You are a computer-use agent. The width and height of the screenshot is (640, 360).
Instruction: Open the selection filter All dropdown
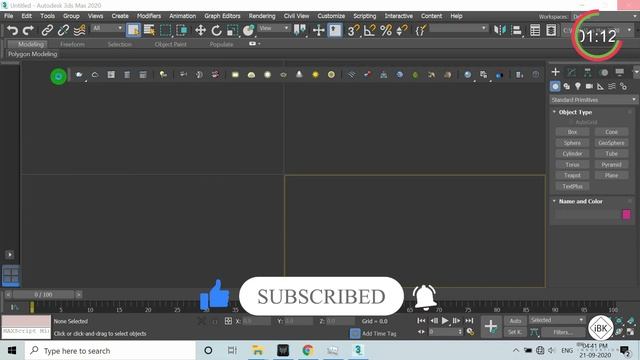[107, 28]
